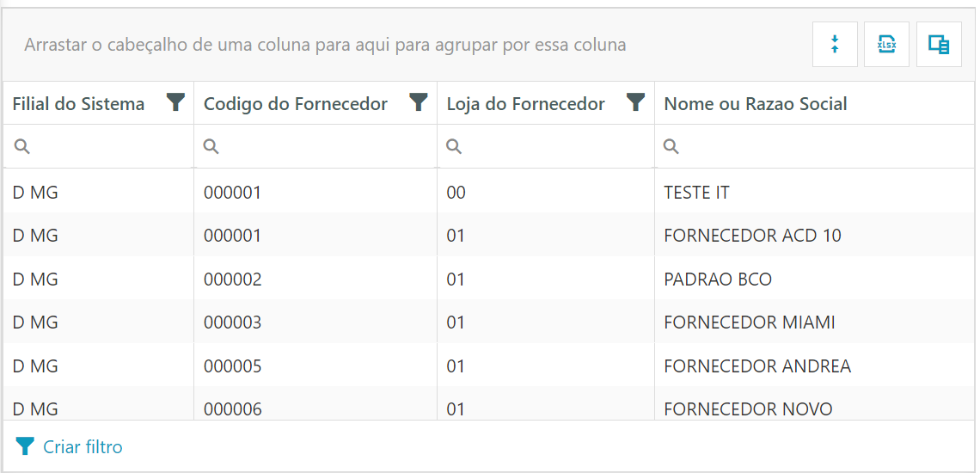Sort by Nome ou Razao Social column header
This screenshot has width=980, height=473.
point(756,104)
